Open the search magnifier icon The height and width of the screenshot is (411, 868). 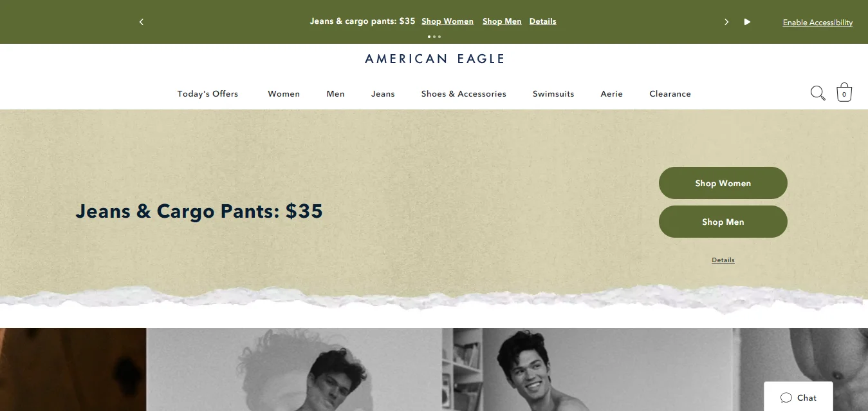tap(818, 93)
